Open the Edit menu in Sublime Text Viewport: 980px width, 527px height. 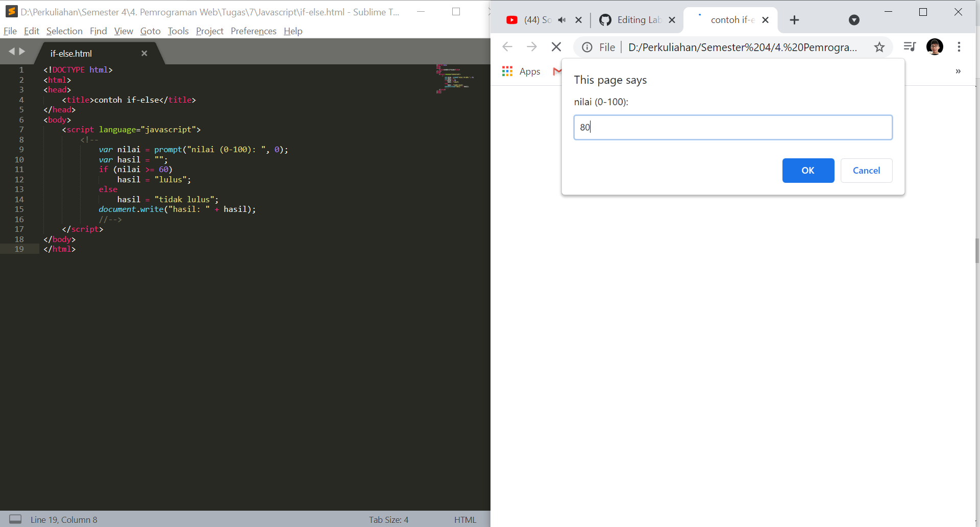tap(32, 31)
